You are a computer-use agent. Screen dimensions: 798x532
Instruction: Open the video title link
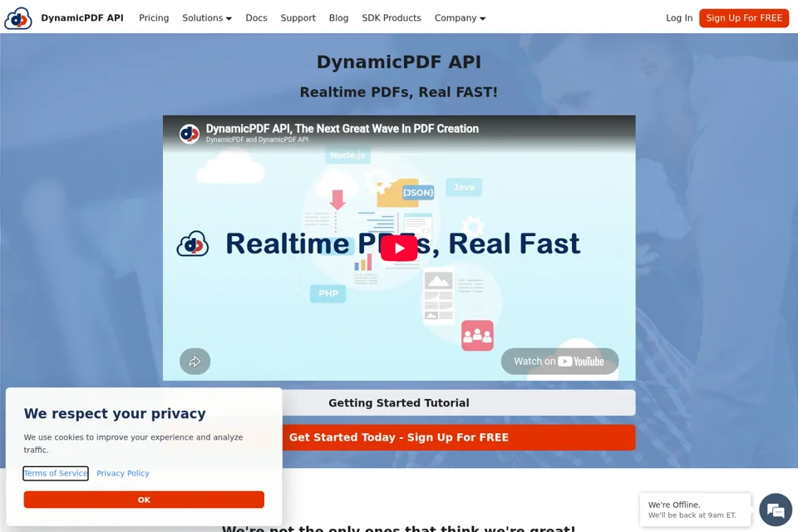tap(342, 129)
